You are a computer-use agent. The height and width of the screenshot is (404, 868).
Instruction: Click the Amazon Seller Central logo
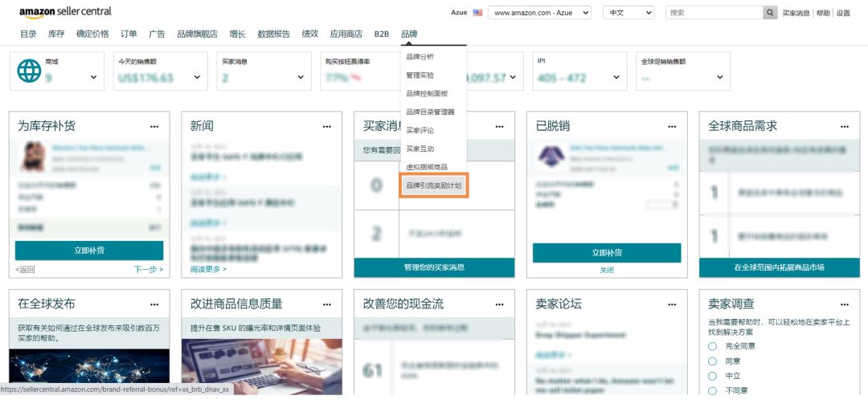tap(65, 12)
